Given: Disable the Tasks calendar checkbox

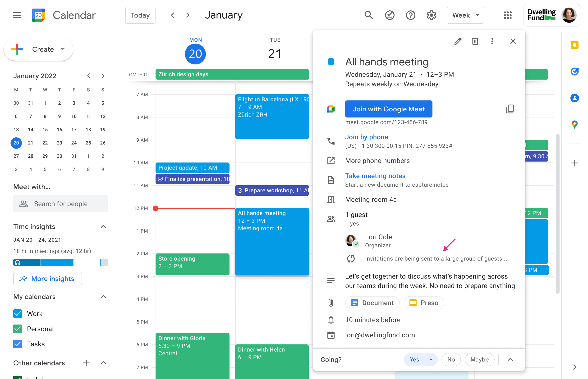Looking at the screenshot, I should point(18,344).
